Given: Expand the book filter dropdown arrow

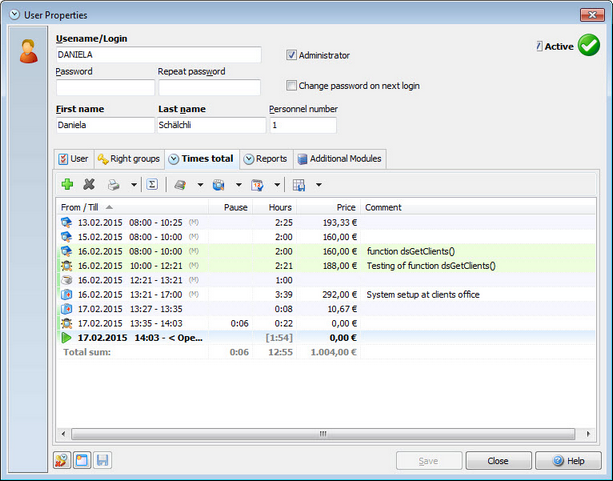Looking at the screenshot, I should click(200, 185).
